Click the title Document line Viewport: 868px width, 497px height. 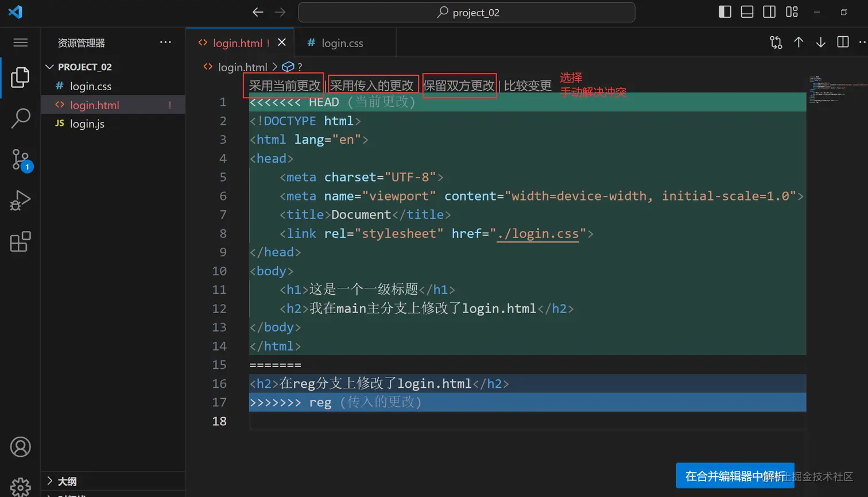pyautogui.click(x=528, y=215)
